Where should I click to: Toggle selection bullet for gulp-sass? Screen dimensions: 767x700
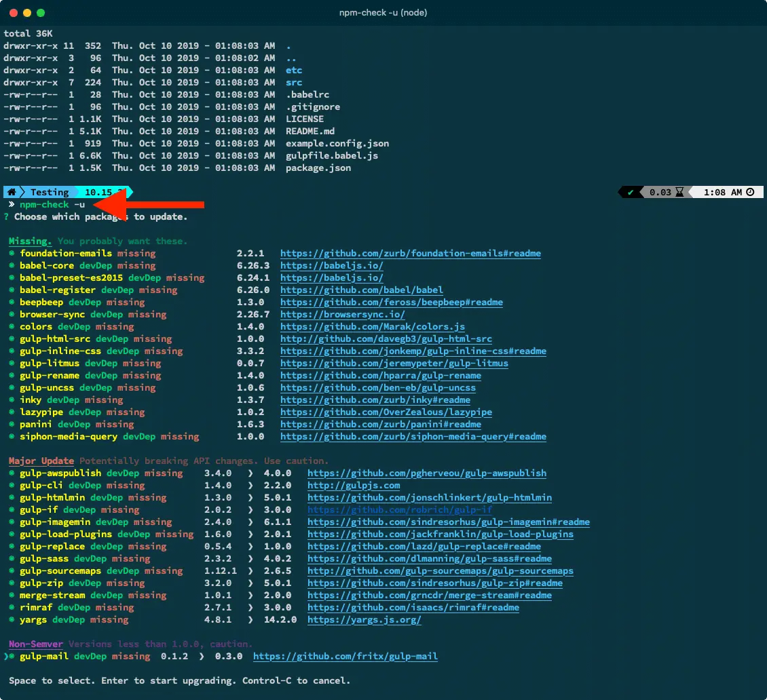point(12,559)
